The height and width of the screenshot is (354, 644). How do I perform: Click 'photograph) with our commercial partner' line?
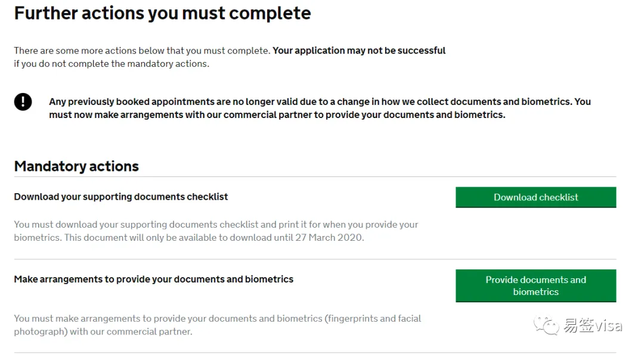[103, 331]
